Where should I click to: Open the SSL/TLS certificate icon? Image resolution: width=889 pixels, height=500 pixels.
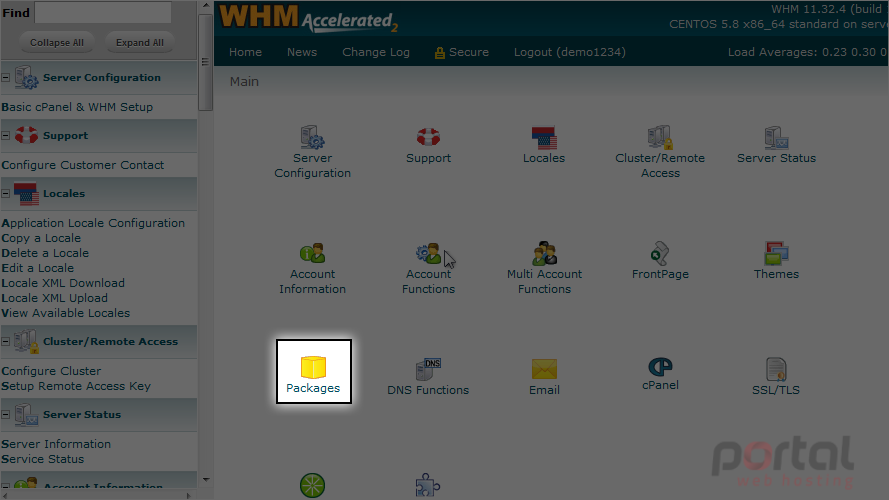(776, 369)
